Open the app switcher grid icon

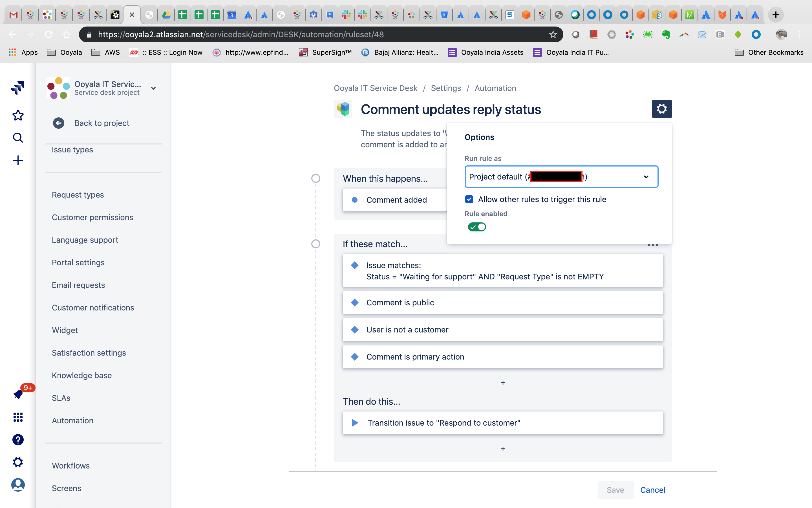click(18, 417)
